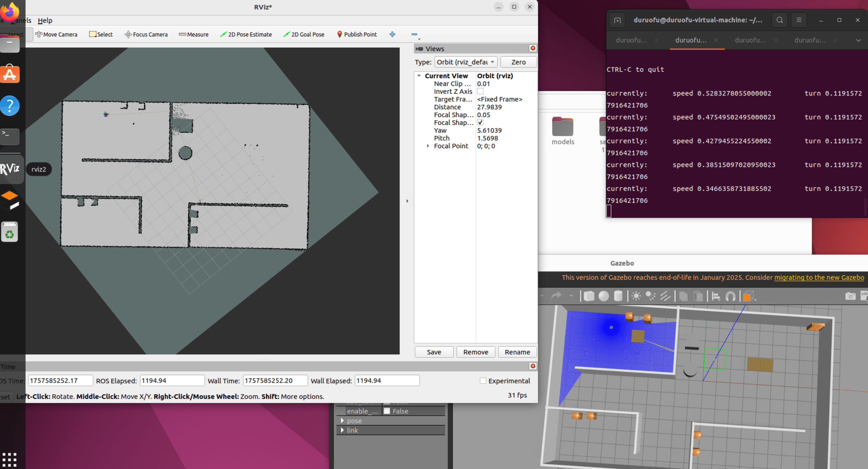Take a Gazebo screenshot with camera icon
The image size is (868, 469).
[850, 296]
